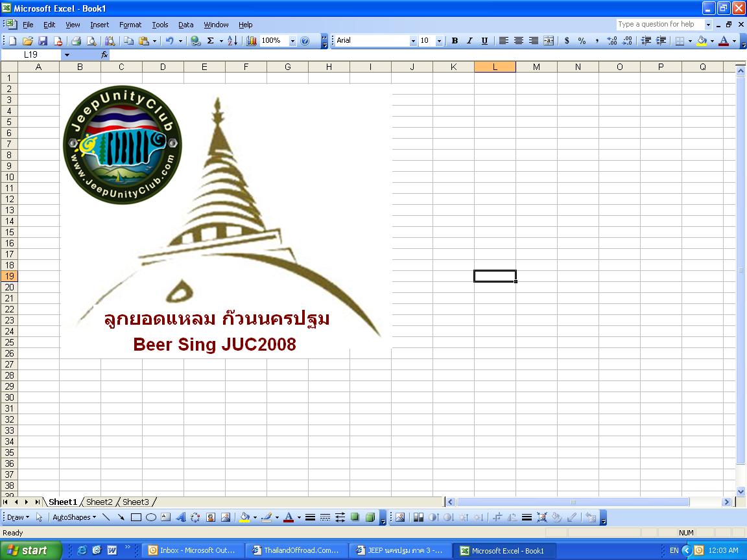Click the Merge and Center icon

pyautogui.click(x=549, y=41)
